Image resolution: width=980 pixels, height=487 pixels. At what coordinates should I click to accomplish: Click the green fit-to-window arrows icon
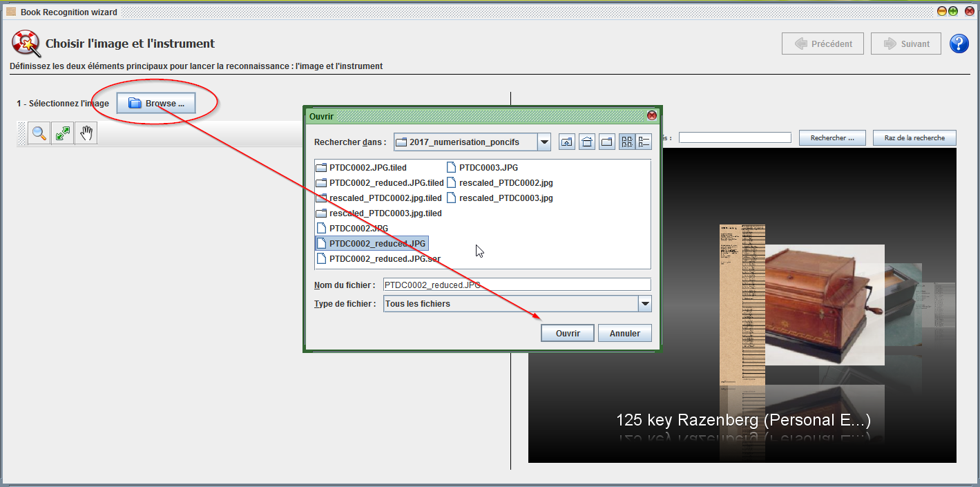63,133
